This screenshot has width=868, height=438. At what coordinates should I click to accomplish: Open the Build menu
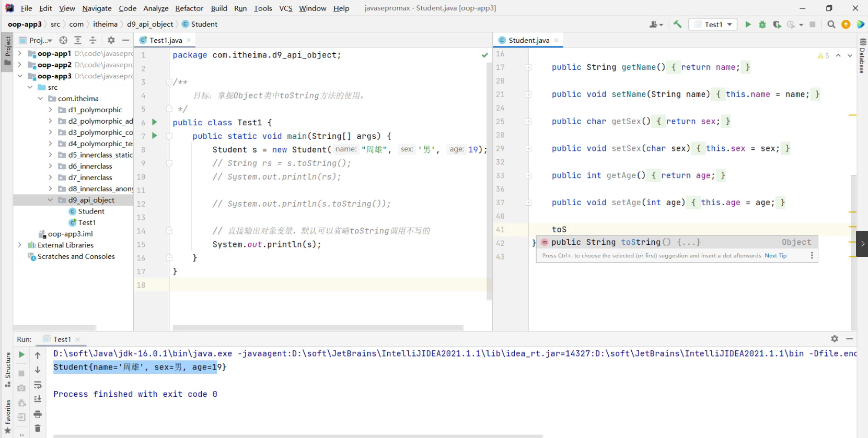coord(219,8)
